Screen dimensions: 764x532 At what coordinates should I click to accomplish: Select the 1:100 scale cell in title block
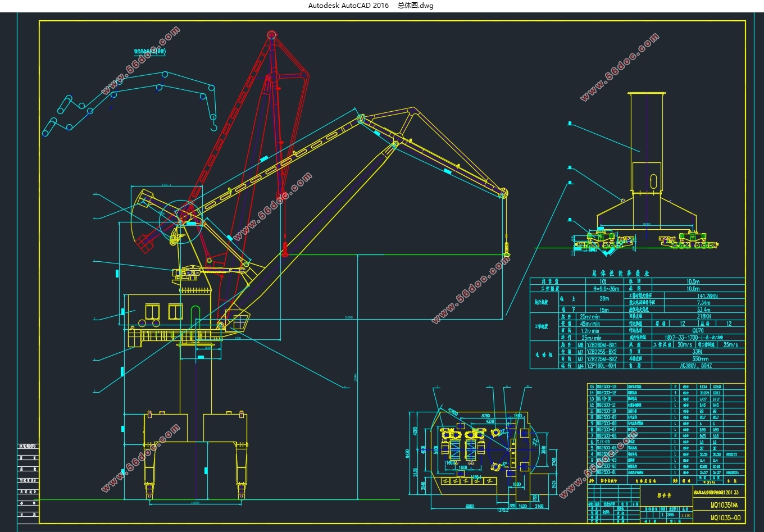(686, 515)
